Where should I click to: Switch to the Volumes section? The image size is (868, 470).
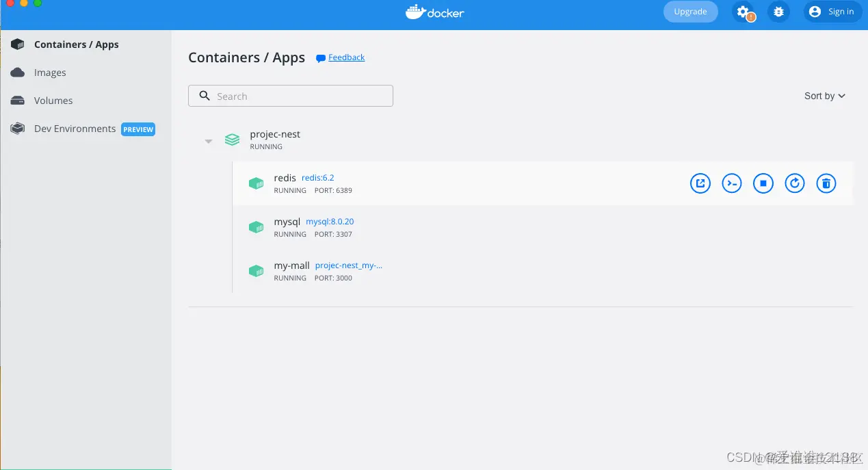(53, 101)
